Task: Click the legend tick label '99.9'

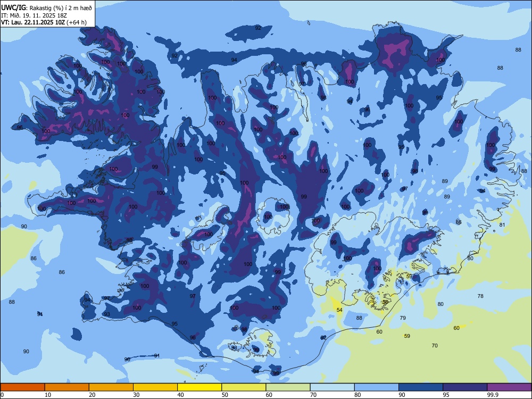Action: [492, 395]
